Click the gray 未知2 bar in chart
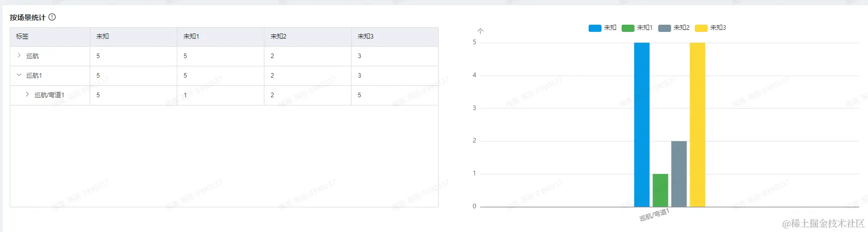 pyautogui.click(x=679, y=174)
